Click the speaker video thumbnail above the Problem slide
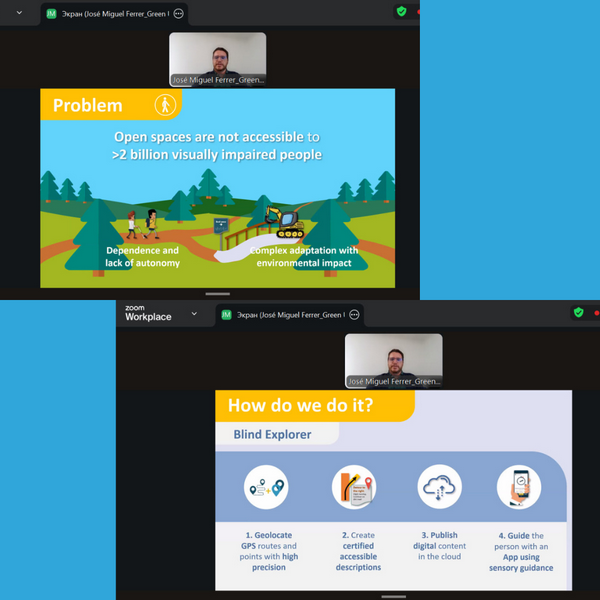Viewport: 600px width, 600px height. (x=217, y=59)
